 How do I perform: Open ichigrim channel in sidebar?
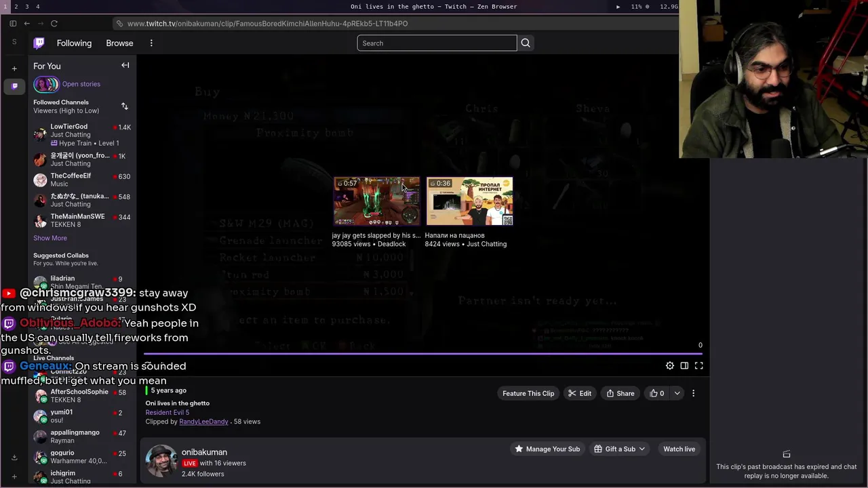tap(82, 477)
